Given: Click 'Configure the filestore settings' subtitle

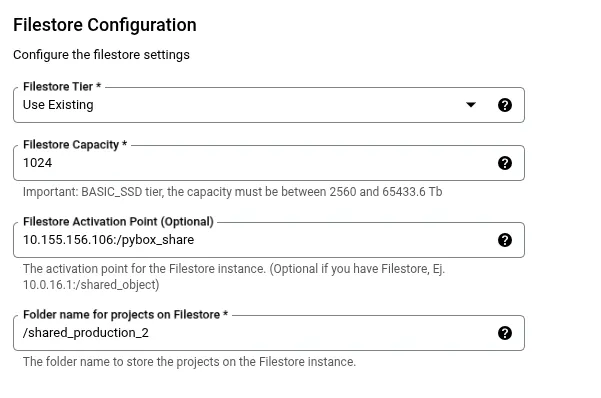Looking at the screenshot, I should coord(101,55).
